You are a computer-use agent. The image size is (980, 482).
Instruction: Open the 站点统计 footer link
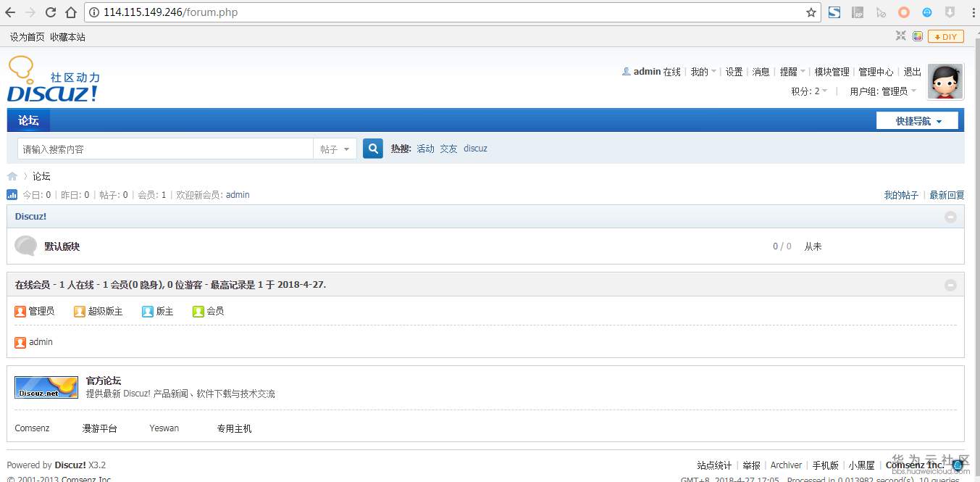click(715, 465)
